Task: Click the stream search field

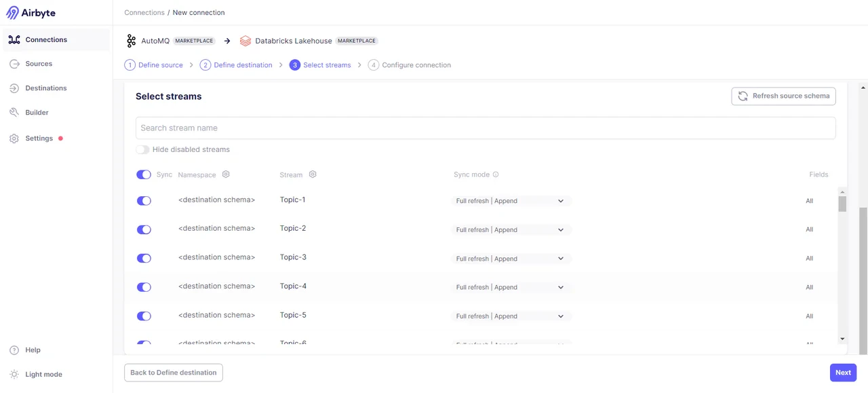Action: tap(485, 128)
